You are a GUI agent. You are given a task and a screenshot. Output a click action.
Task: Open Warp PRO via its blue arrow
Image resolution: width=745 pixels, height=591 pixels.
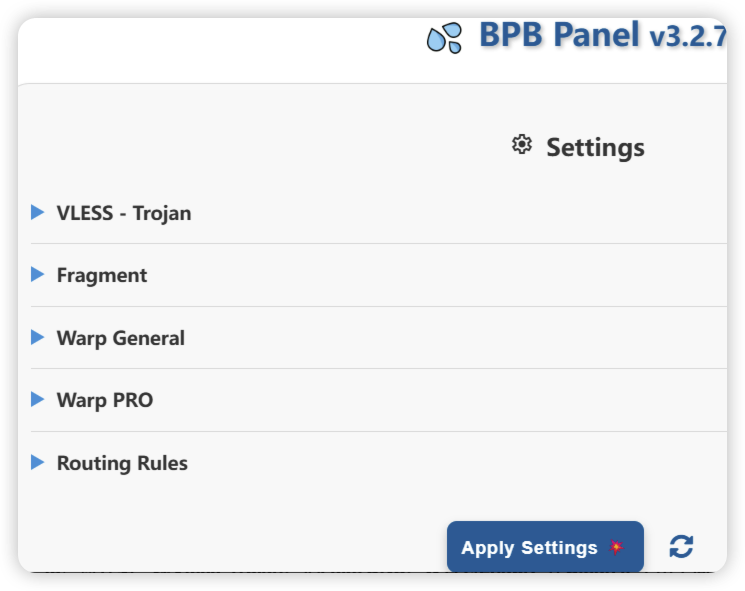(x=38, y=399)
